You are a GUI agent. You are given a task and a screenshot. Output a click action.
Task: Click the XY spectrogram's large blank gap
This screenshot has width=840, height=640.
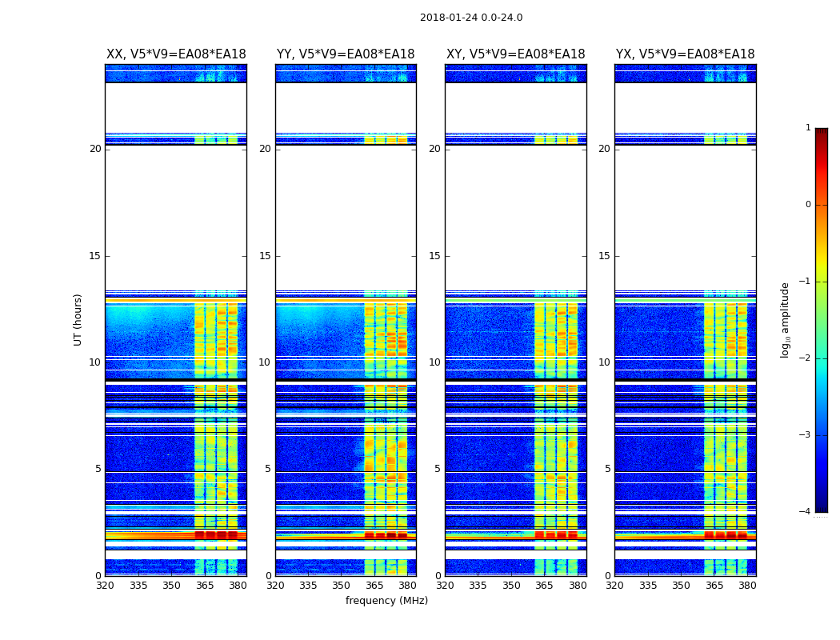point(515,218)
